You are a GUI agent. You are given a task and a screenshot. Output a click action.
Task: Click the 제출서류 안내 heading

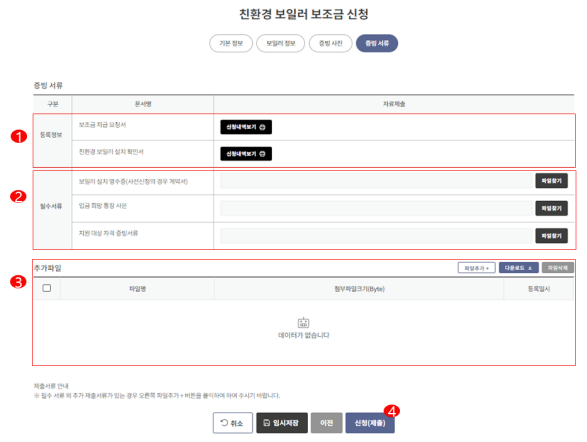coord(51,386)
